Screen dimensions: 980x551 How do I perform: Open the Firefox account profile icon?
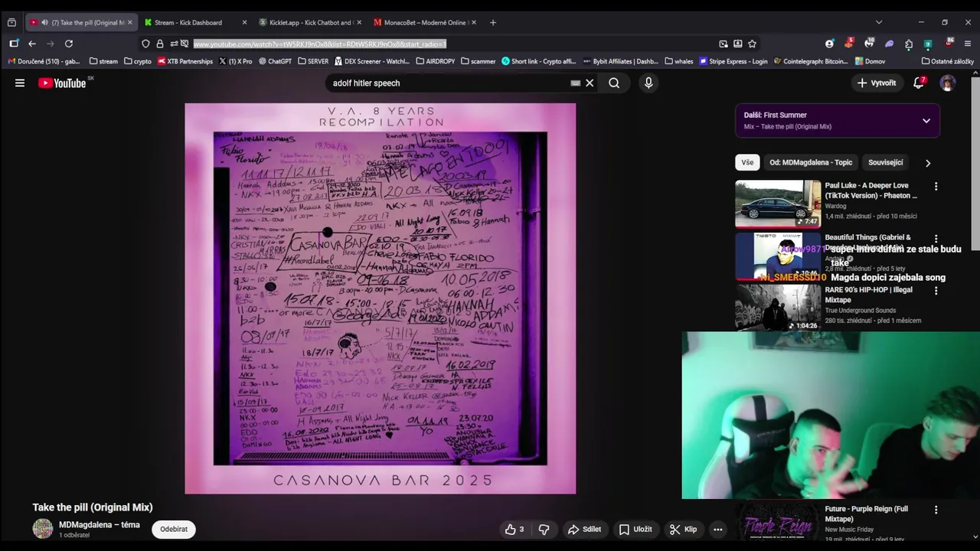click(x=829, y=44)
